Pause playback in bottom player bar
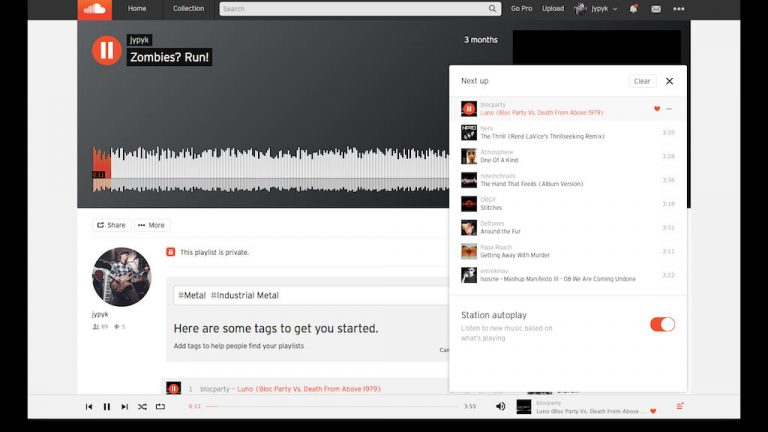Viewport: 768px width, 432px height. (107, 407)
